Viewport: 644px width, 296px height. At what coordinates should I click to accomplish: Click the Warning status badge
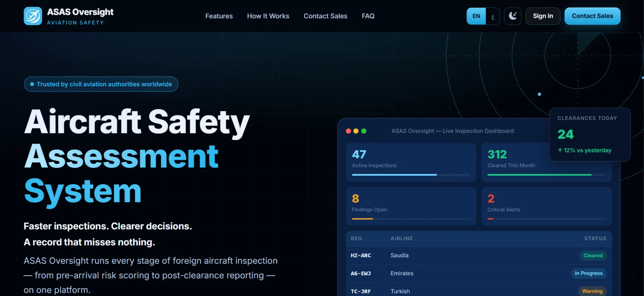(592, 291)
